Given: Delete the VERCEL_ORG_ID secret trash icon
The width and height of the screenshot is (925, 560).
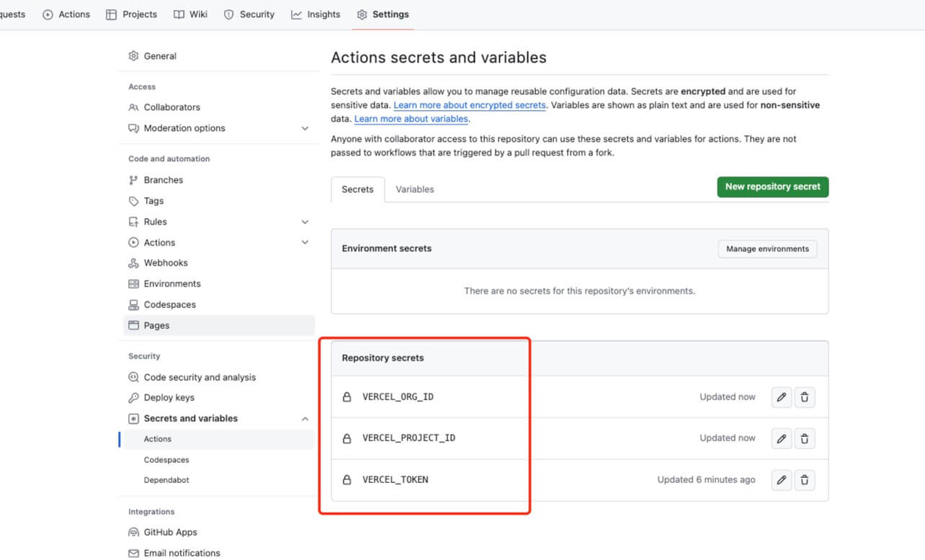Looking at the screenshot, I should click(x=805, y=397).
